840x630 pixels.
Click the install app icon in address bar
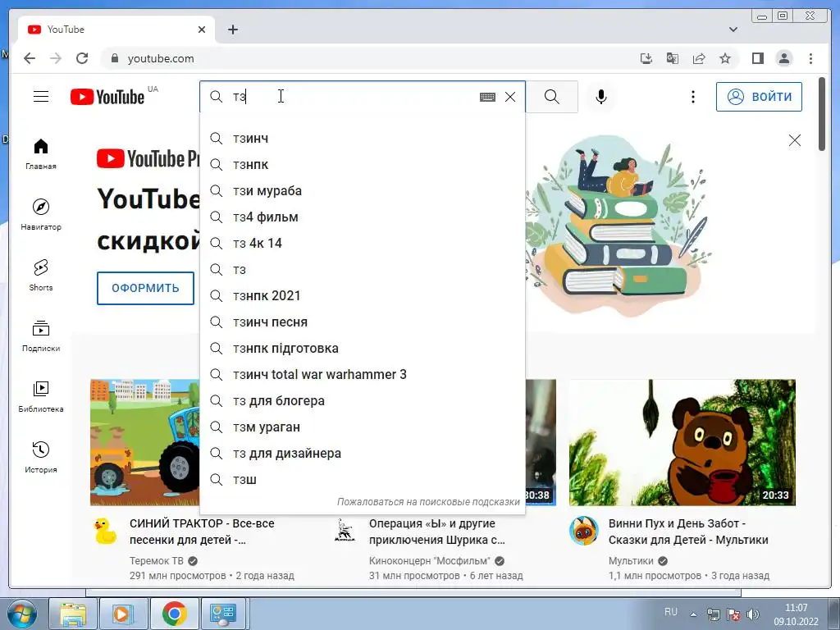coord(646,58)
